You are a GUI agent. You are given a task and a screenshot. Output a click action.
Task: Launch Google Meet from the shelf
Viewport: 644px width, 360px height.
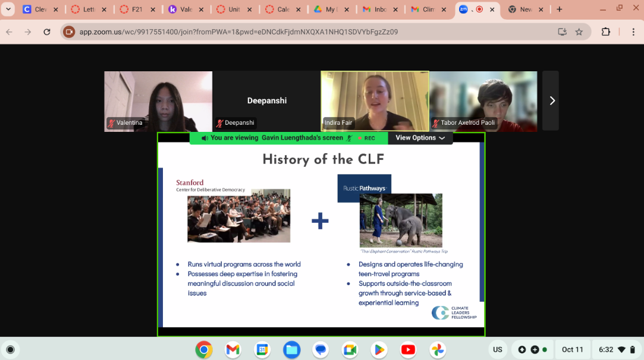click(350, 350)
